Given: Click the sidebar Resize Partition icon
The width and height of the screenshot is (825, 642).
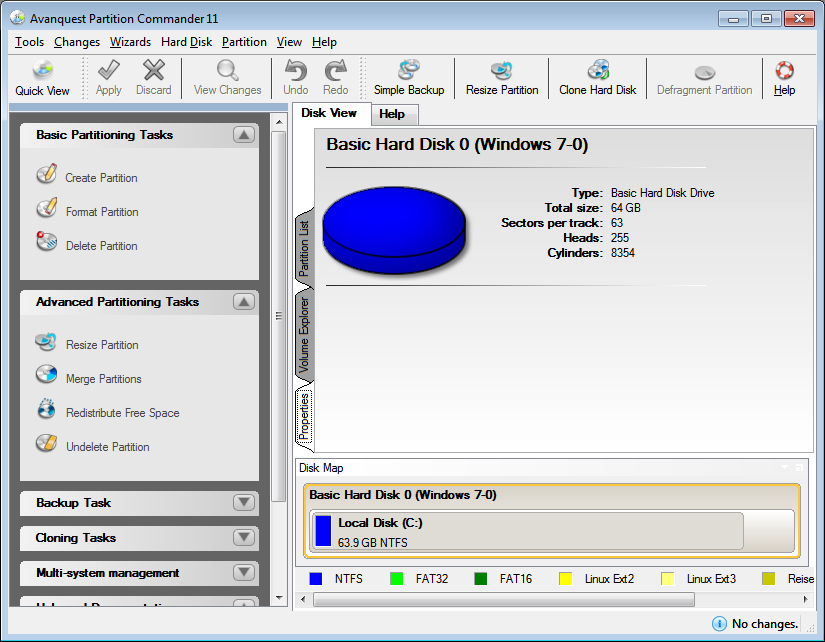Looking at the screenshot, I should coord(46,342).
